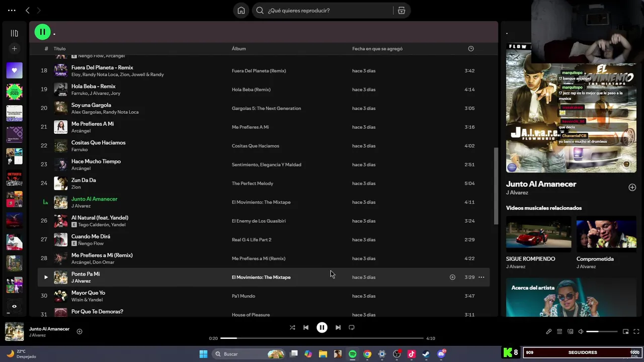
Task: Open the Browse icon in search bar
Action: (401, 11)
